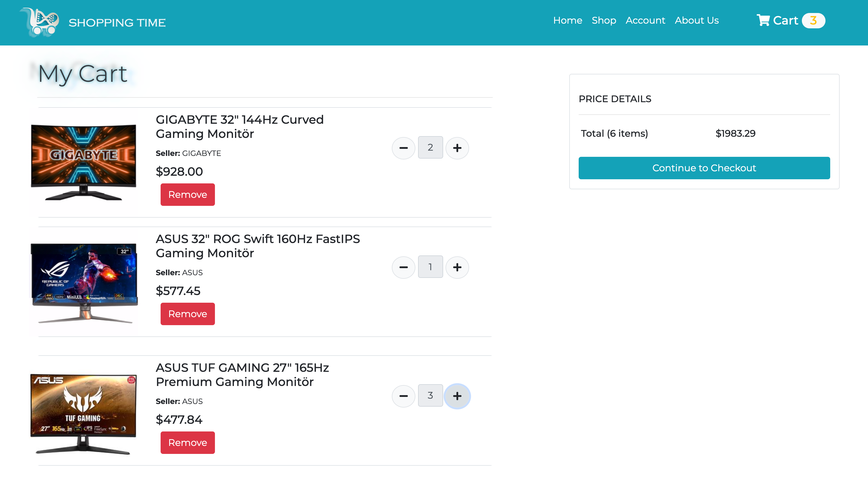
Task: Click GIGABYTE quantity field showing 2
Action: (430, 147)
